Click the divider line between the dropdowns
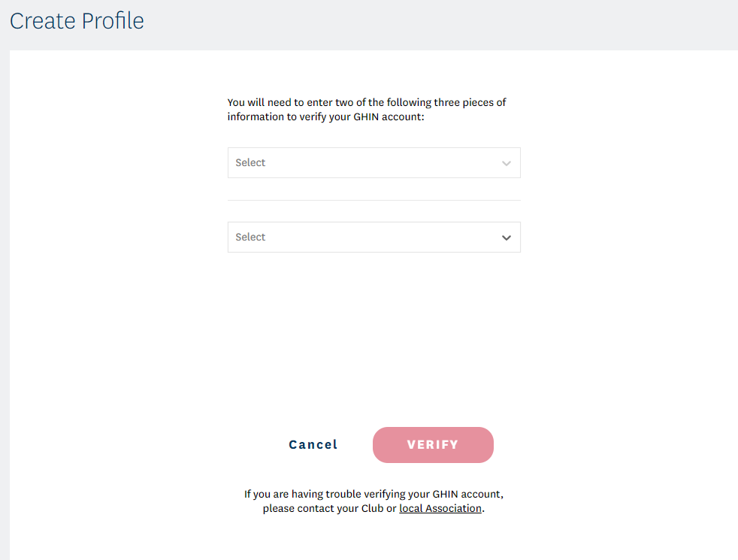The width and height of the screenshot is (738, 560). pos(374,200)
